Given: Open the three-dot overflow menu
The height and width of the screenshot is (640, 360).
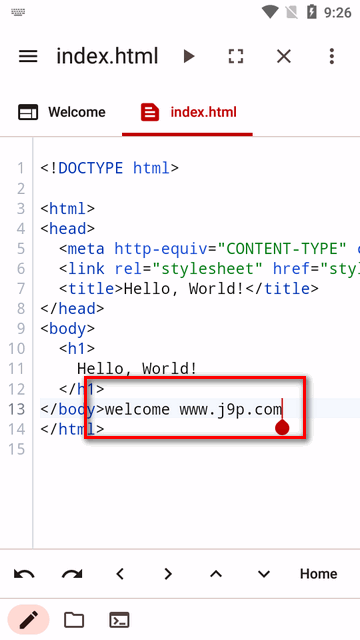Looking at the screenshot, I should 332,56.
